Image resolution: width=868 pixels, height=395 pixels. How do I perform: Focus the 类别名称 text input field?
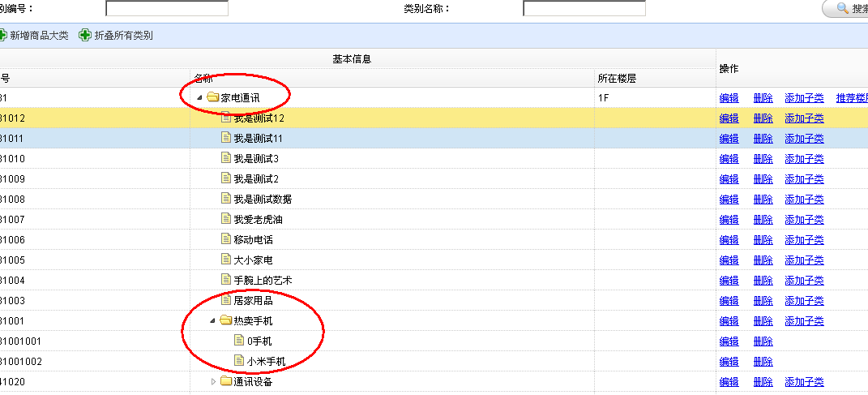584,9
